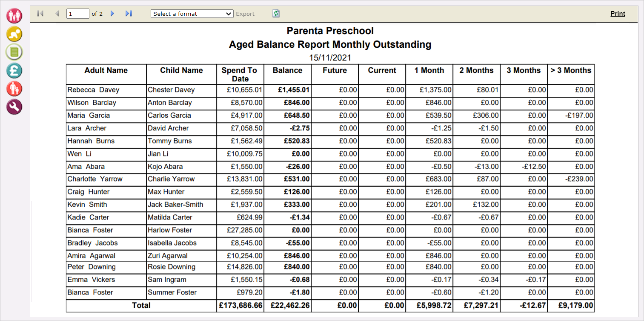Select child name Jian Li

pyautogui.click(x=158, y=154)
